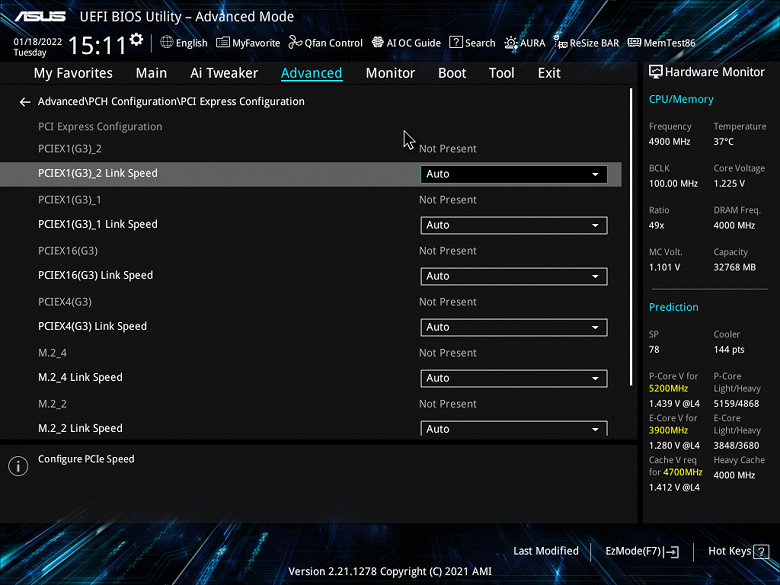Switch to My Favorites tab

pos(73,73)
